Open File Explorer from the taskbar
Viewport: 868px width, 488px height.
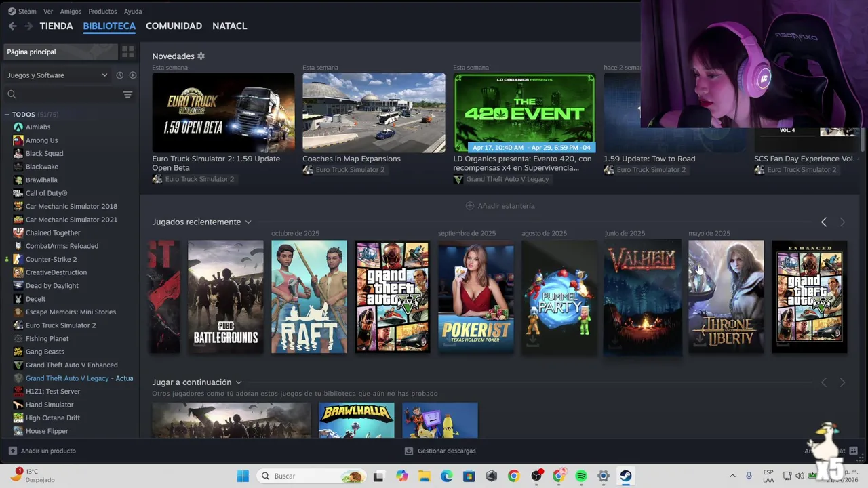tap(425, 476)
